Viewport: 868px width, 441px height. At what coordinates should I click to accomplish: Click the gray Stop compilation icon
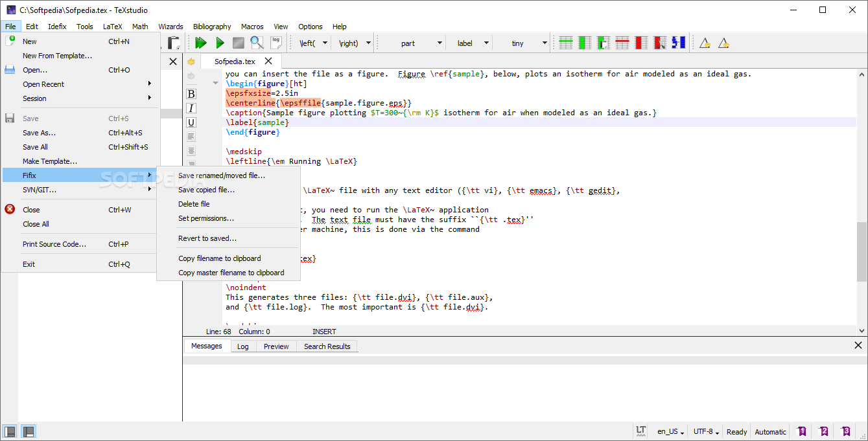pos(239,43)
